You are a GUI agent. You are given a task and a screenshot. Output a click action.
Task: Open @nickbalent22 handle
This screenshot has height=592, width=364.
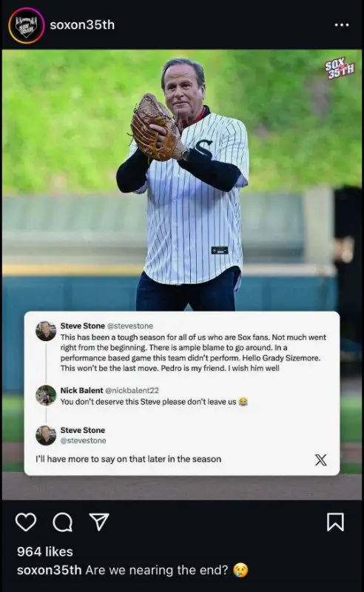point(132,390)
